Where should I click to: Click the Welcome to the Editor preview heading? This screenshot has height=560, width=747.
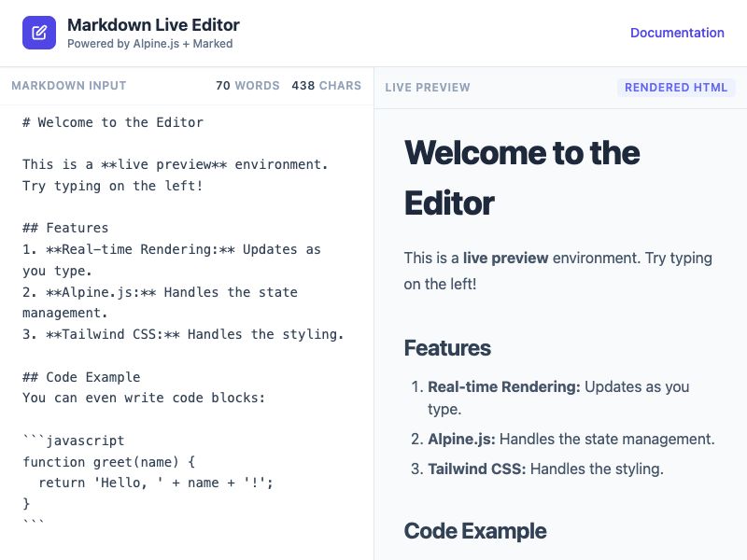(x=521, y=177)
